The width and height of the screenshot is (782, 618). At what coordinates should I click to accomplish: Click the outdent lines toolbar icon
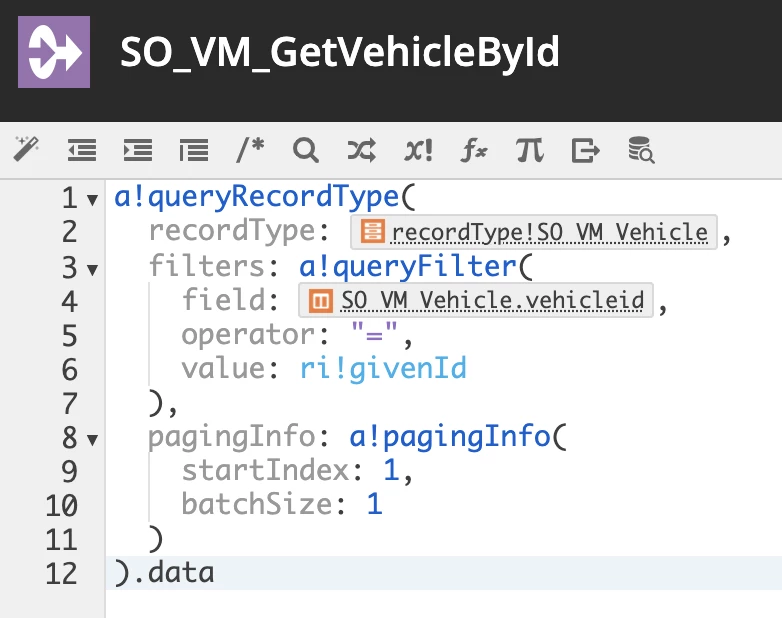pos(82,150)
